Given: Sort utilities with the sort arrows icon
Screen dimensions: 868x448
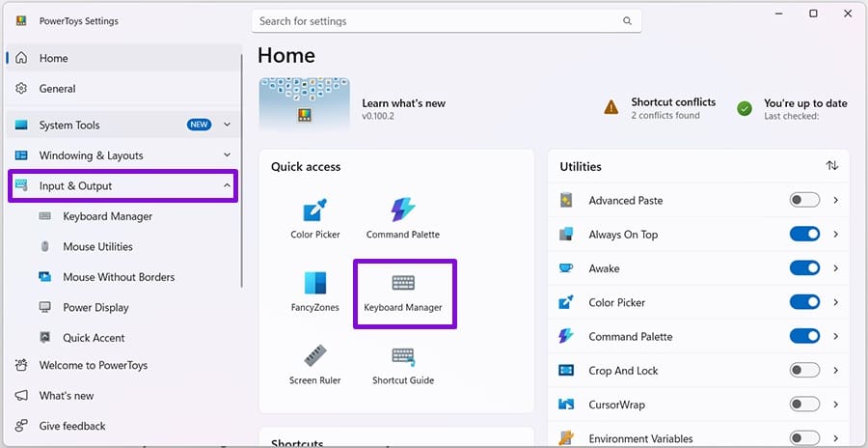Looking at the screenshot, I should pos(831,166).
